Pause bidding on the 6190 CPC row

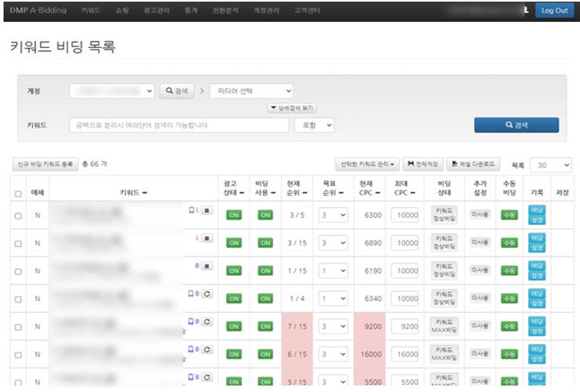point(206,266)
